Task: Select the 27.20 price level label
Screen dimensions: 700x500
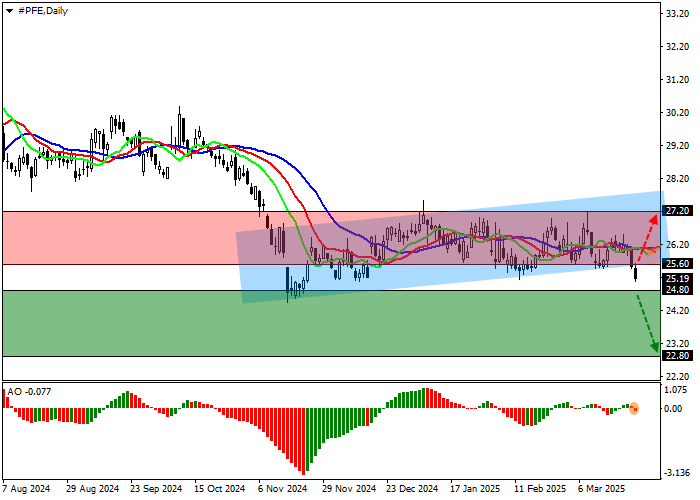Action: click(x=677, y=212)
